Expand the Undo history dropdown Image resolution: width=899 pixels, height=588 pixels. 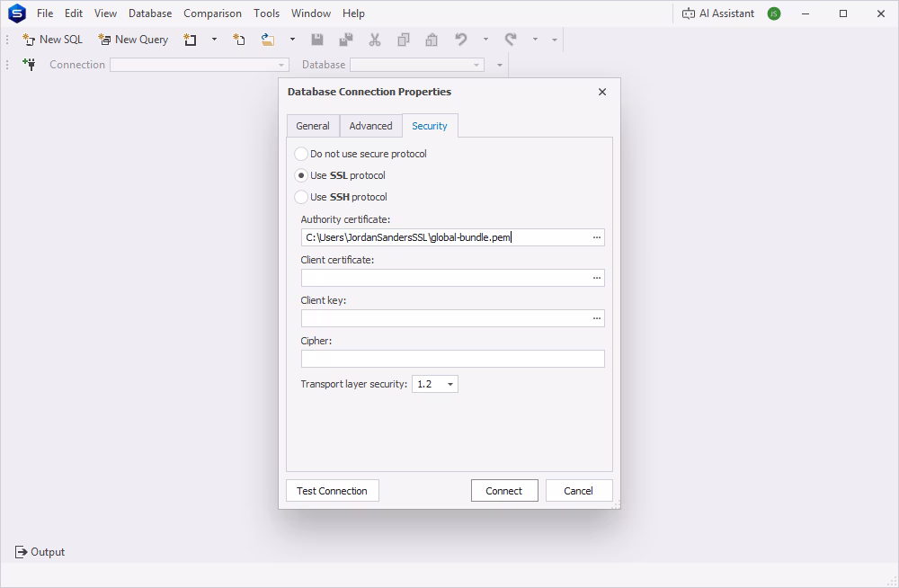(x=485, y=40)
